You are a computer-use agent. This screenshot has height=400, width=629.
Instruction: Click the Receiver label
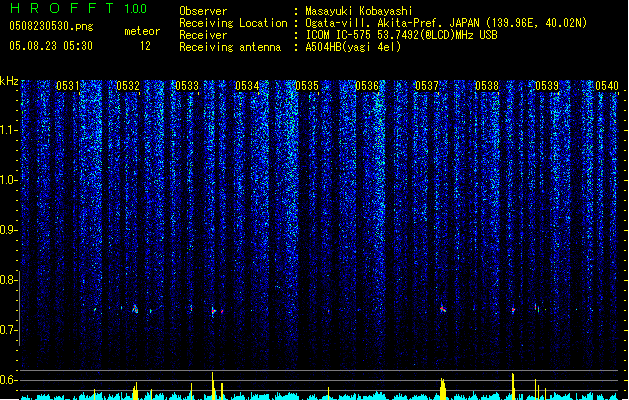(203, 35)
